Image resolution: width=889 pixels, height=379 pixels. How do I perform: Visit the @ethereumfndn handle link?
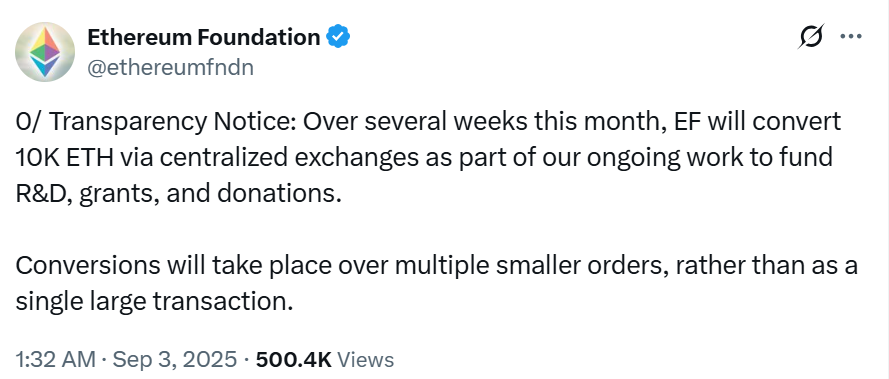[170, 68]
